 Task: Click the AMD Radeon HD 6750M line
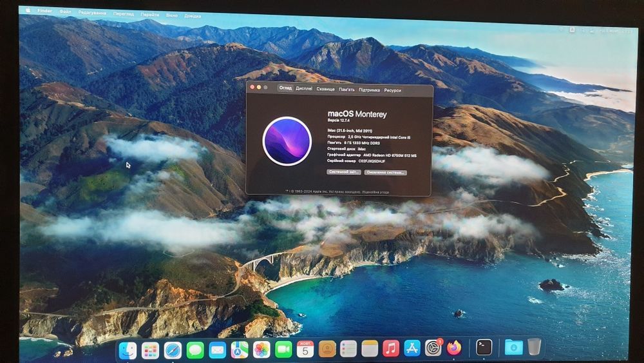click(x=372, y=155)
